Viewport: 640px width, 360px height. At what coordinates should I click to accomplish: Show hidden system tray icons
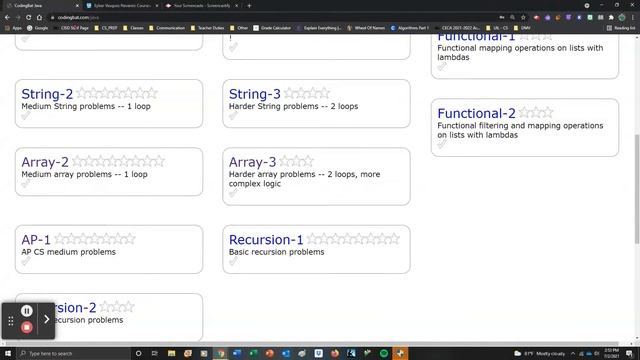(x=573, y=353)
